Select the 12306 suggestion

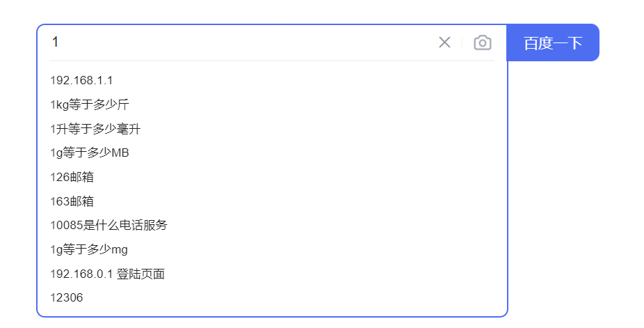click(66, 297)
